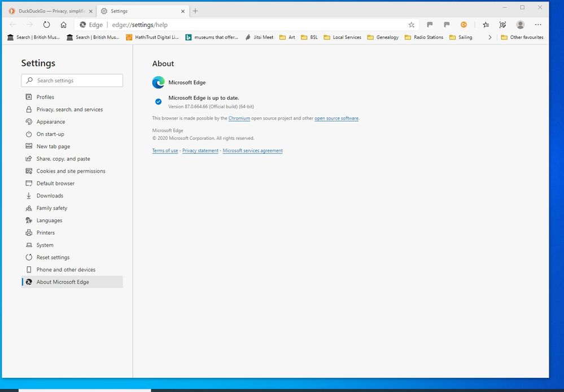Click the Home button
The image size is (564, 392).
point(64,24)
